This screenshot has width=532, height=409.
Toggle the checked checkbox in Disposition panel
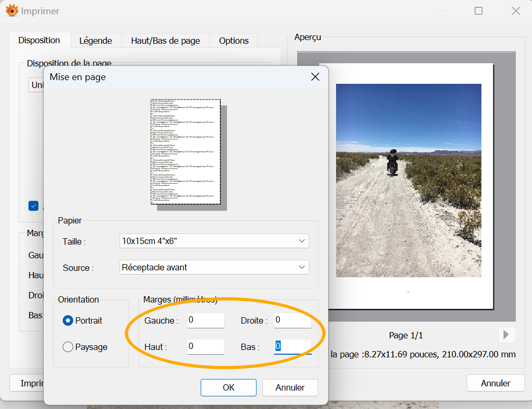[x=34, y=206]
